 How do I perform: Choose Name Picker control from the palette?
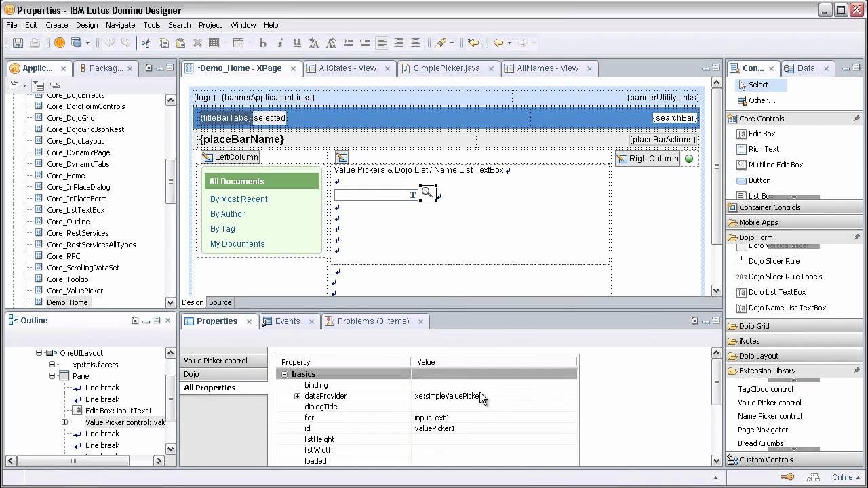770,416
